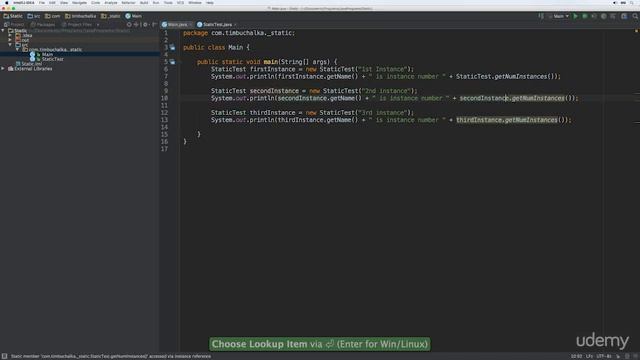Open the File menu
Screen dimensions: 640x360
42,3
